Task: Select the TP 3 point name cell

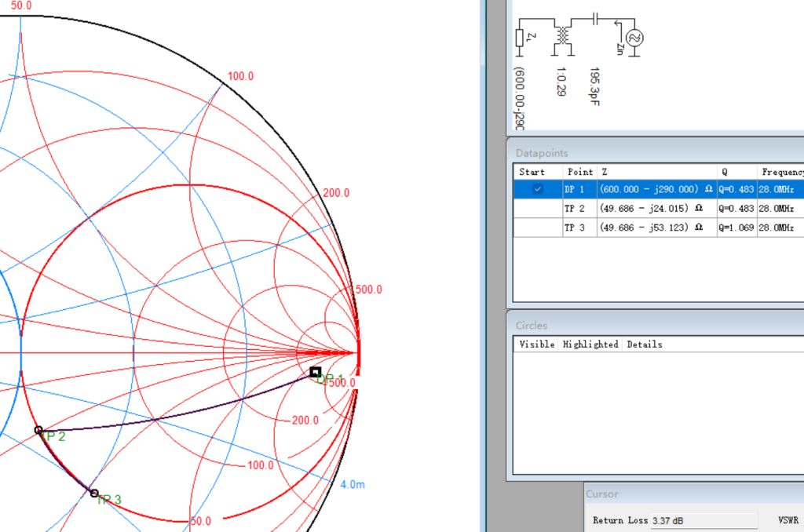Action: coord(580,228)
